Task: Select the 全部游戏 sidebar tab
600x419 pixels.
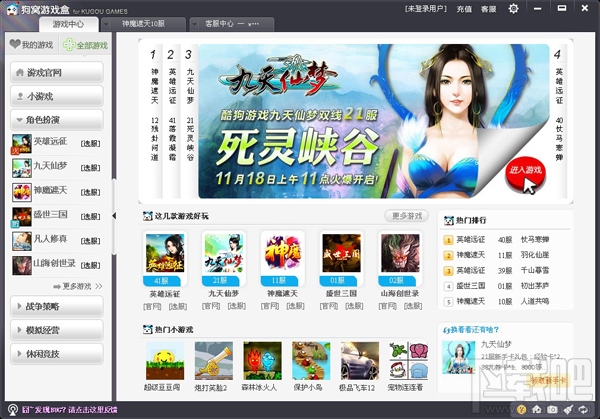Action: coord(85,45)
